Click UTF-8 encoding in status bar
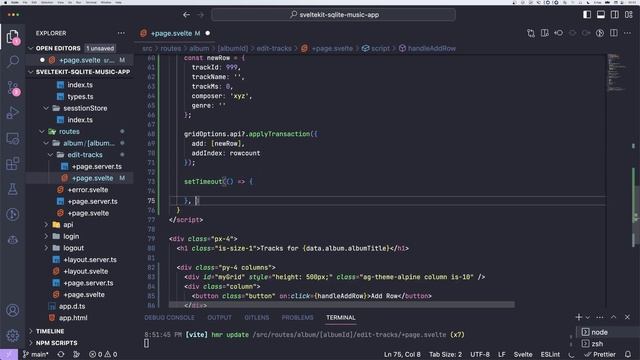This screenshot has width=640, height=360. (480, 354)
